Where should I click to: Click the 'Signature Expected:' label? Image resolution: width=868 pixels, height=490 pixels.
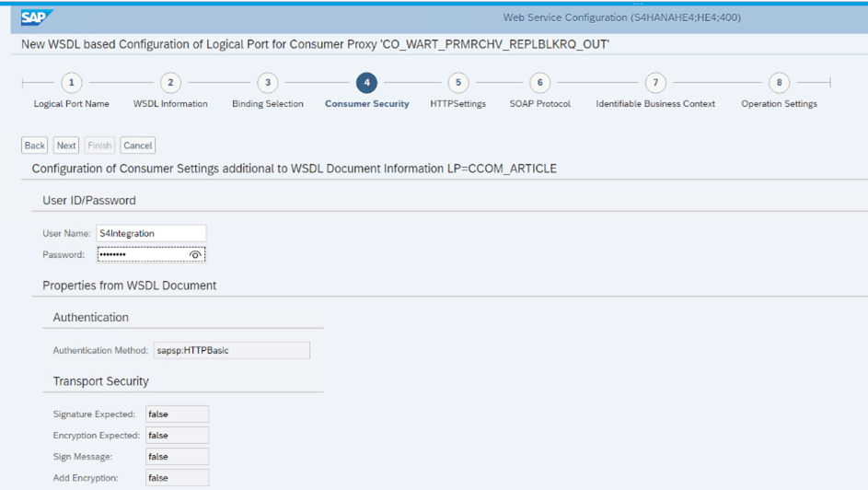pos(94,414)
